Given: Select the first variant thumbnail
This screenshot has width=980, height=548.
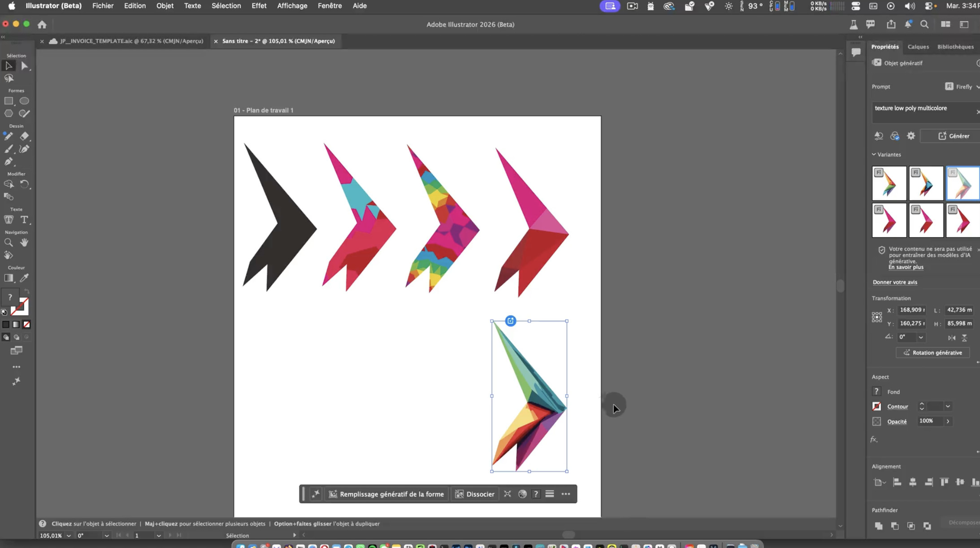Looking at the screenshot, I should tap(889, 183).
